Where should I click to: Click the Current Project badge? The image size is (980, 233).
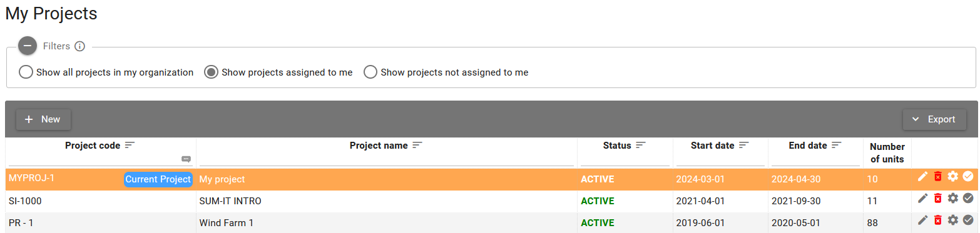pos(158,179)
